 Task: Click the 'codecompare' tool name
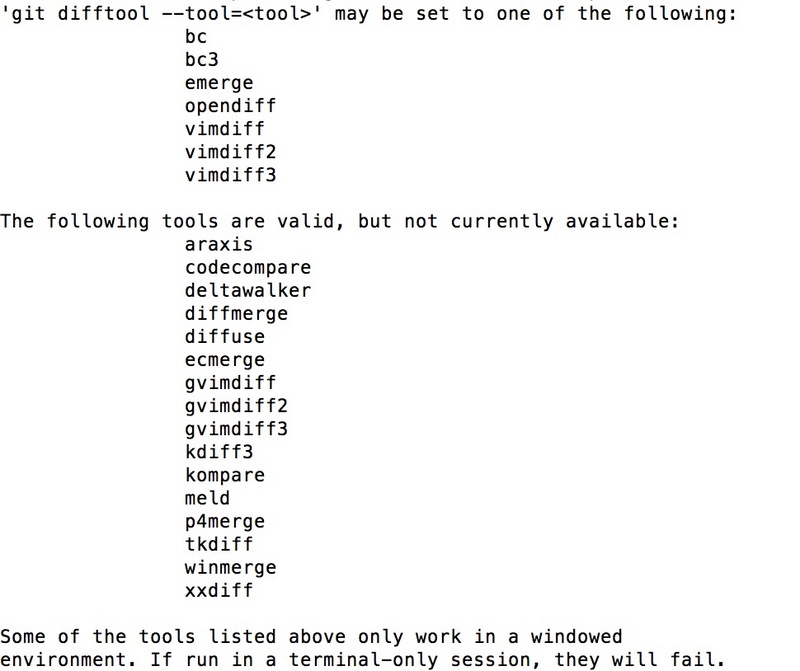pyautogui.click(x=247, y=268)
